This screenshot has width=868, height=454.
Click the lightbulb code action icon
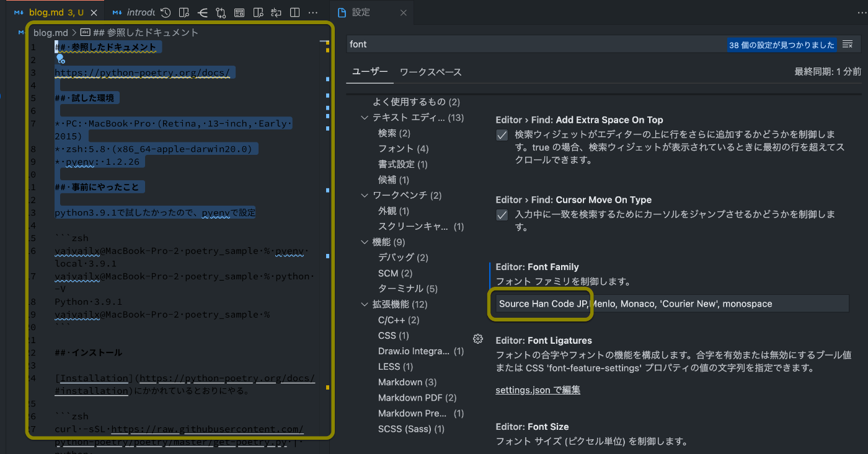click(x=60, y=59)
